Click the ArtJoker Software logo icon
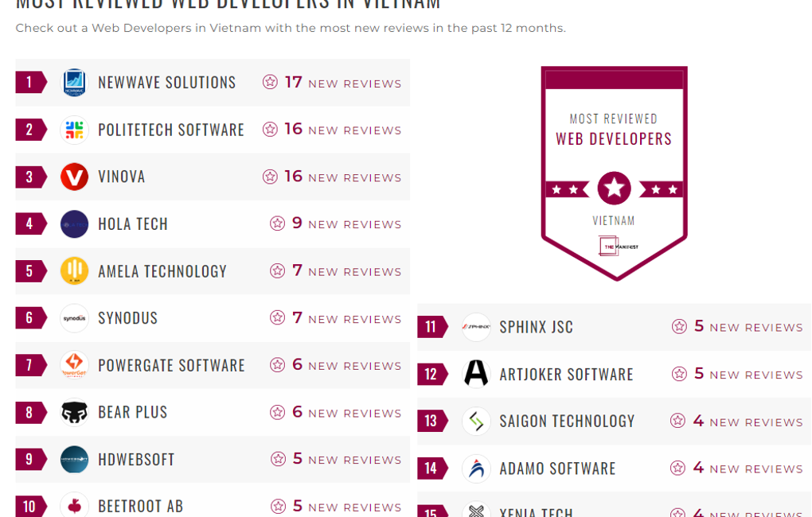812x517 pixels. pyautogui.click(x=476, y=374)
